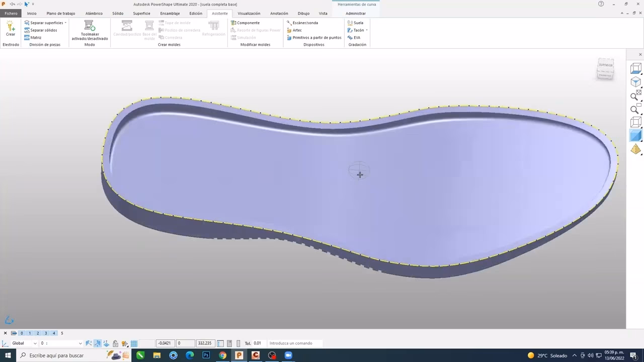Click the zoom to fit magnifier icon
The width and height of the screenshot is (644, 362).
pyautogui.click(x=635, y=96)
